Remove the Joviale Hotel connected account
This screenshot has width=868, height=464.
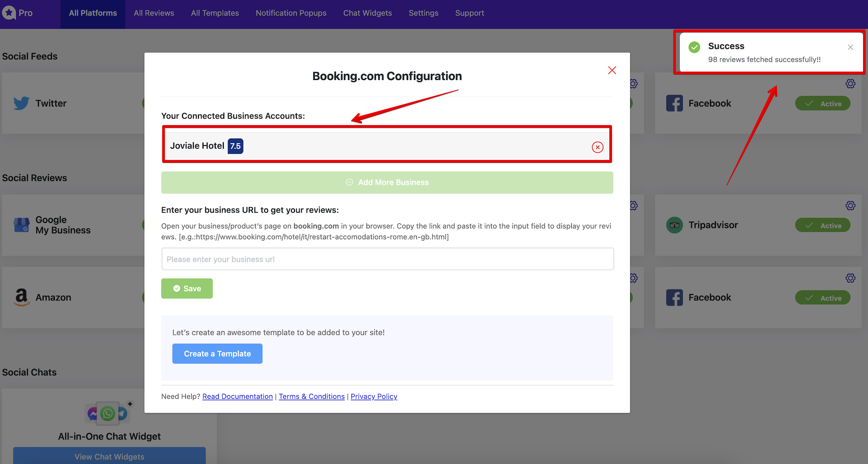point(598,147)
